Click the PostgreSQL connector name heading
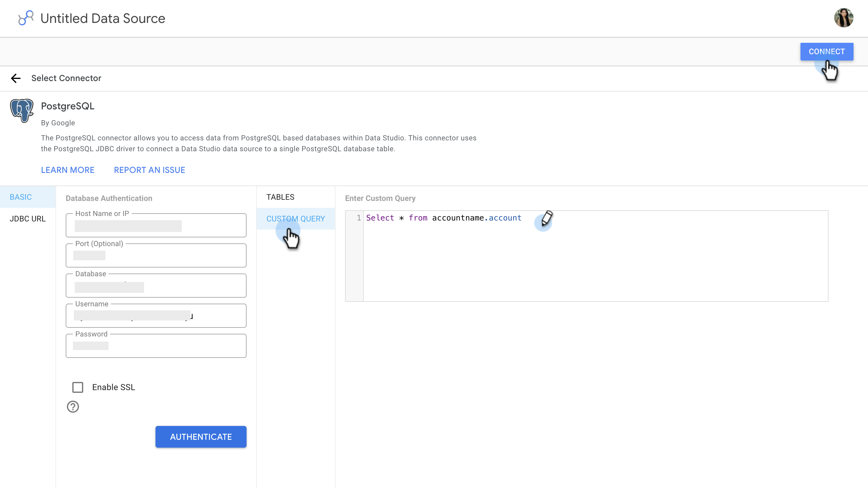868x488 pixels. (68, 106)
